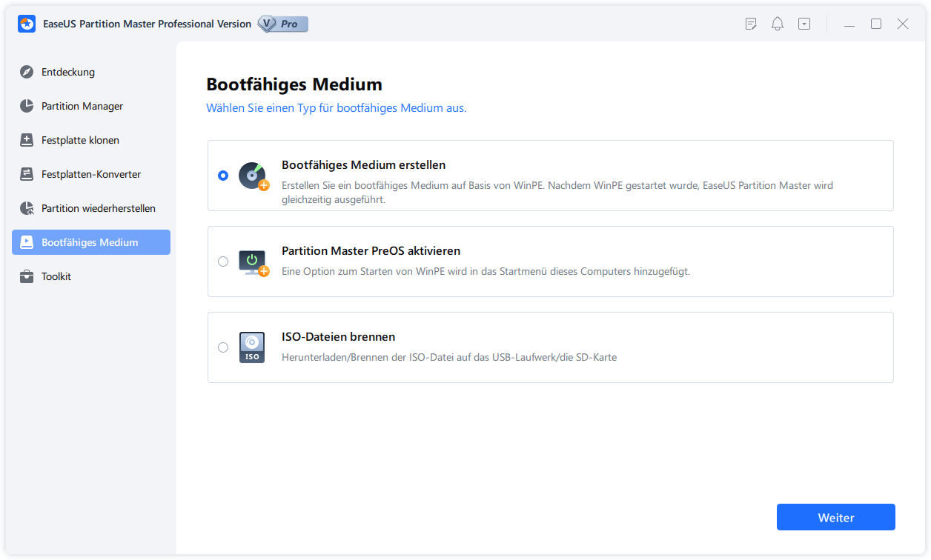Open the Bootfähiges Medium sidebar tab
Viewport: 931px width, 560px height.
pyautogui.click(x=90, y=242)
